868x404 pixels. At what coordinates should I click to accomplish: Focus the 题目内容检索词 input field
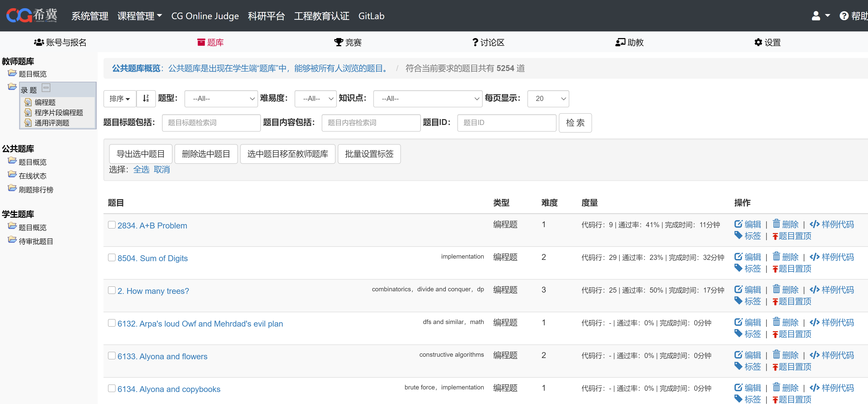click(x=371, y=123)
